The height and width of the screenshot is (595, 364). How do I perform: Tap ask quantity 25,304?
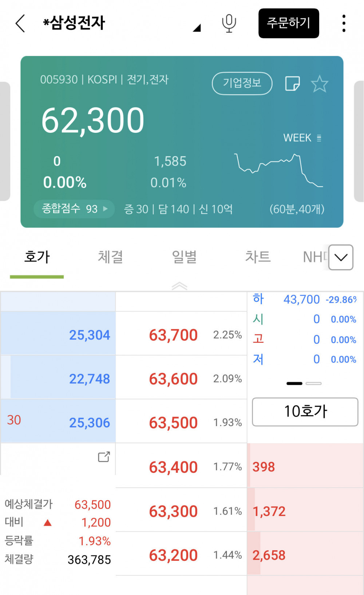point(90,335)
